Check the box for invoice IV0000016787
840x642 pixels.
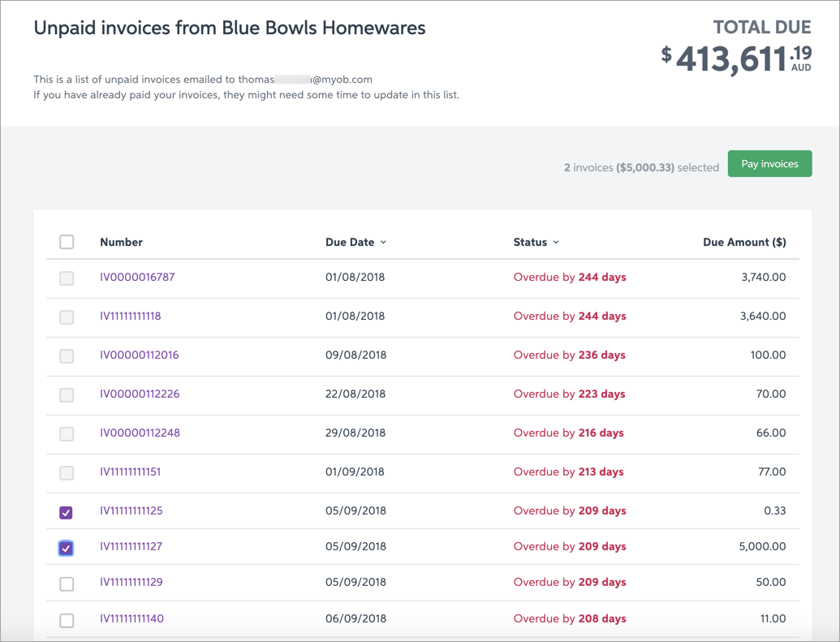click(x=67, y=278)
